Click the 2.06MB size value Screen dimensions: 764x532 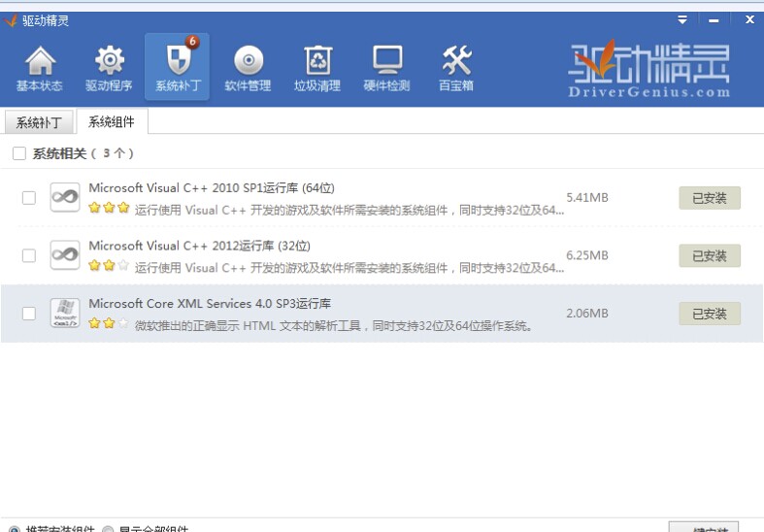pos(587,314)
